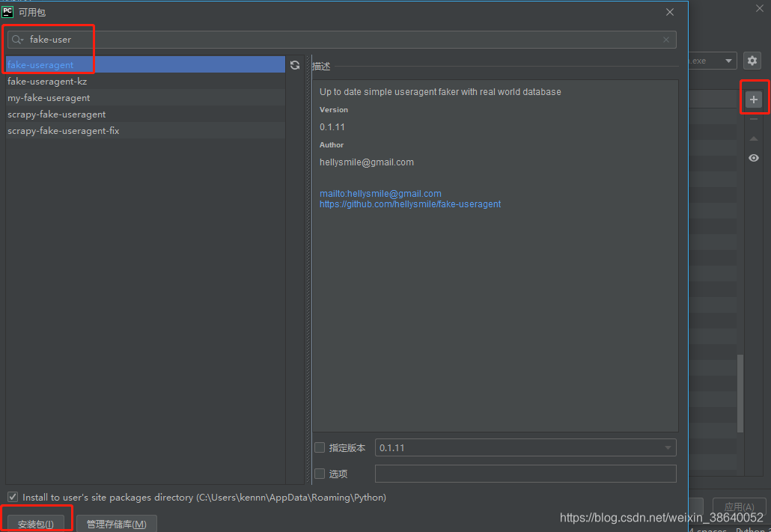Click the mailto:hellysmile@gmail.com link
This screenshot has width=771, height=532.
tap(380, 193)
